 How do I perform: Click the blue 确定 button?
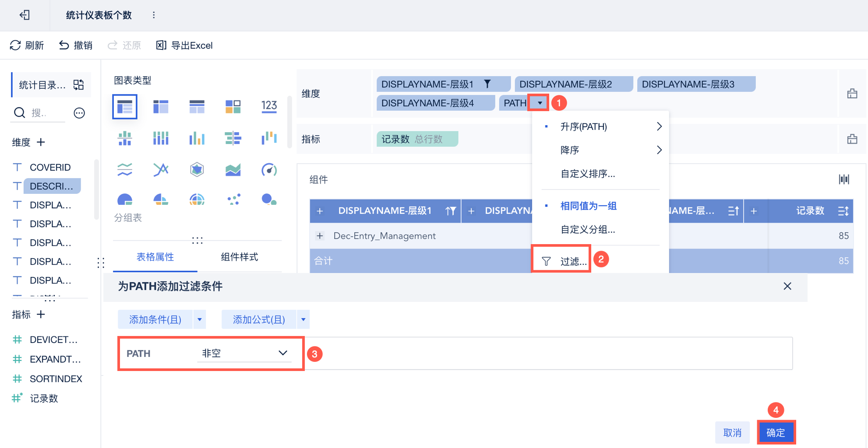[x=776, y=433]
